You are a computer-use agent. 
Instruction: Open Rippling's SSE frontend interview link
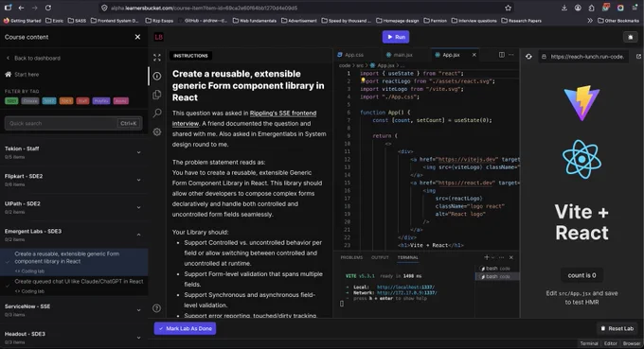244,118
